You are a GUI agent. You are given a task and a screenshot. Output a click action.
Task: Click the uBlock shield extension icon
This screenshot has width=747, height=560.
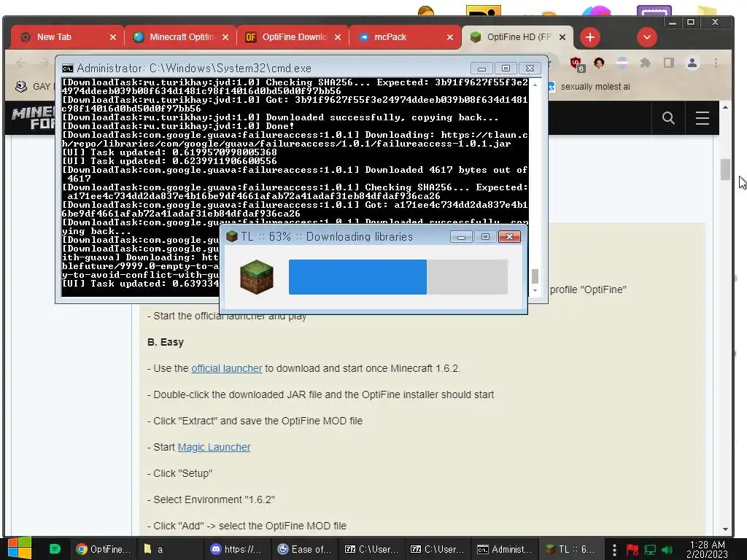(x=576, y=63)
